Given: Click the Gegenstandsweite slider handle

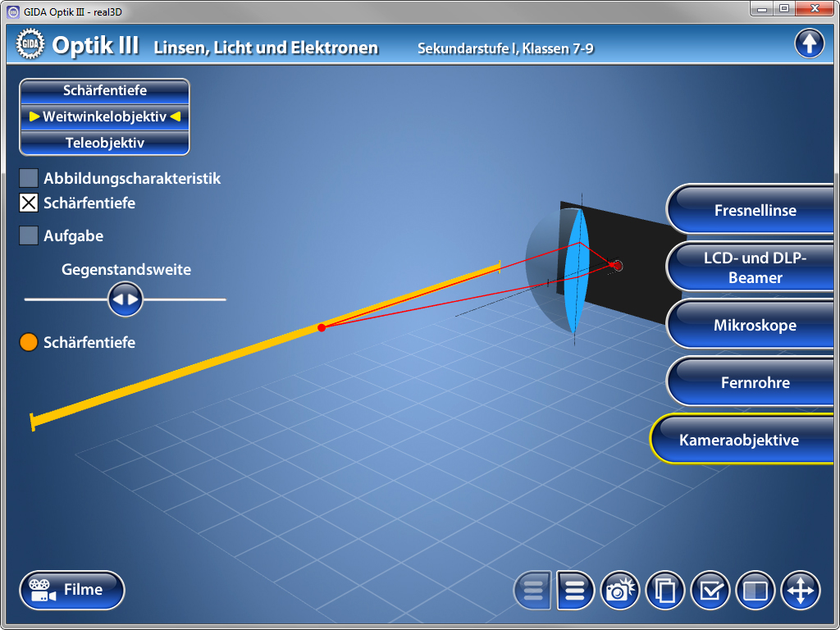Looking at the screenshot, I should click(126, 299).
